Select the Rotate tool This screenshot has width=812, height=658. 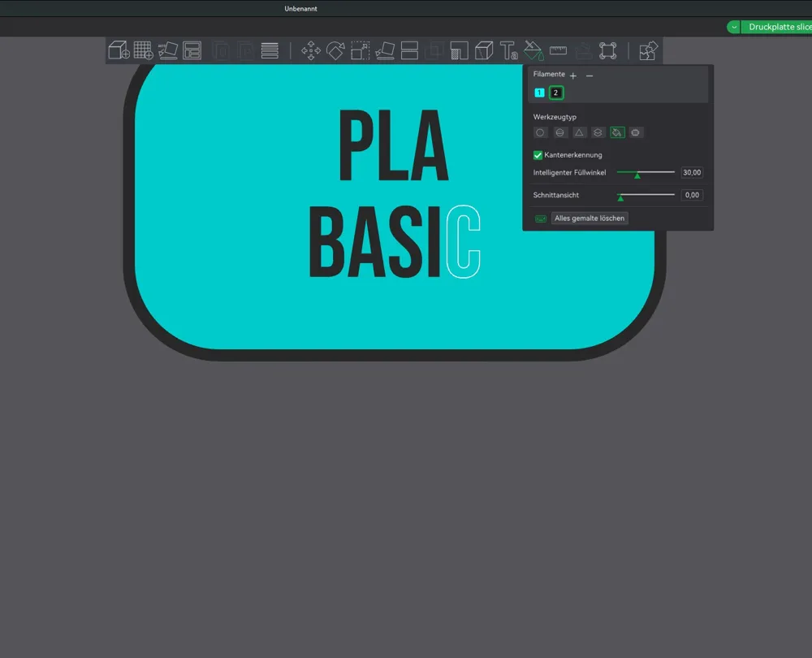click(x=335, y=50)
